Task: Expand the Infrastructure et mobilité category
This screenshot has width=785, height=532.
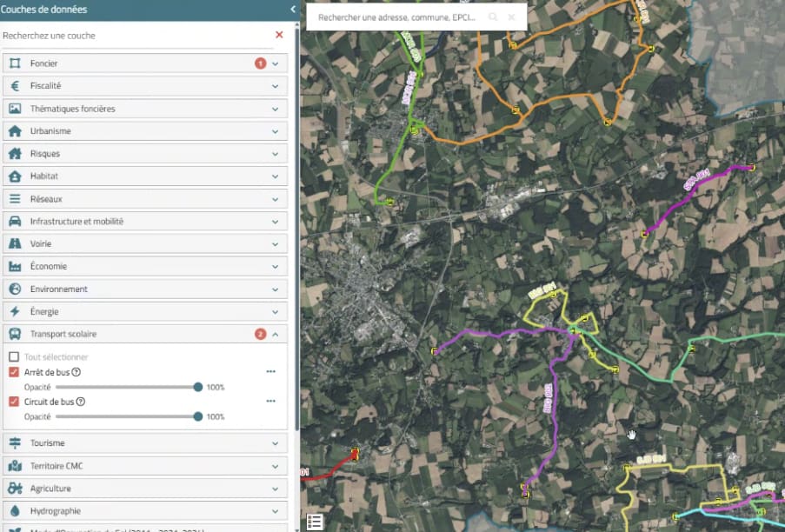Action: coord(275,222)
